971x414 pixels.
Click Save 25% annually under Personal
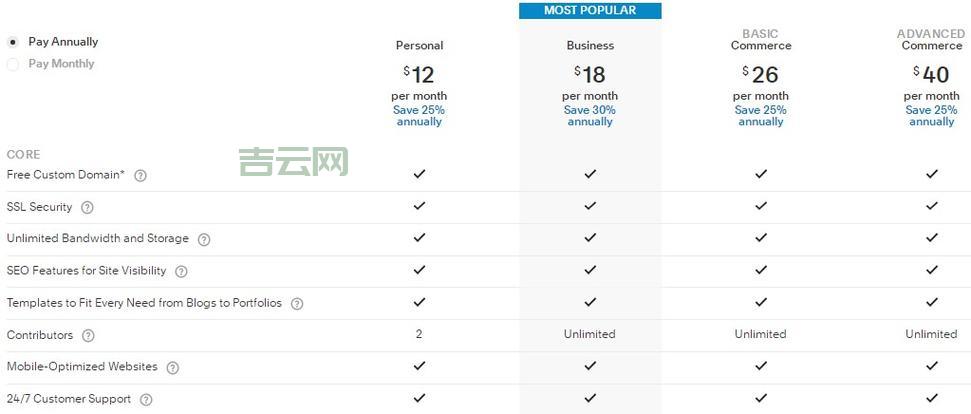pos(419,116)
